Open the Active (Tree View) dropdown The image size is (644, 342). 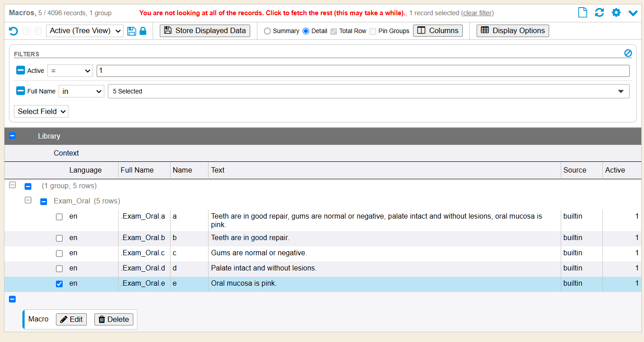pyautogui.click(x=85, y=31)
